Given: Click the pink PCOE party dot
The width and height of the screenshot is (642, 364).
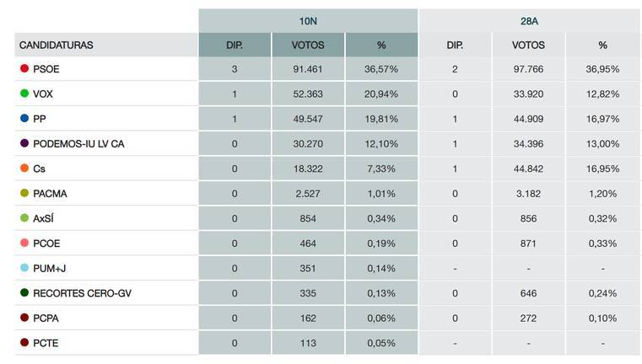Looking at the screenshot, I should [24, 244].
